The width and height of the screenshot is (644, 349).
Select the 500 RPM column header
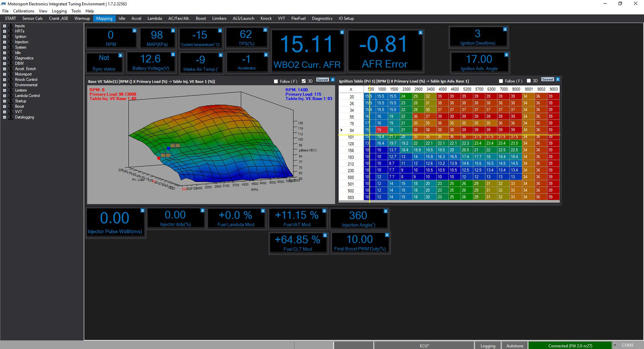pos(370,89)
